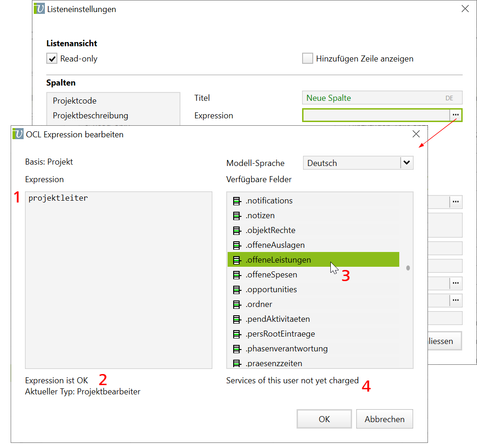Click the icon next to .offeneAuslagen
This screenshot has height=448, width=477.
pos(236,245)
